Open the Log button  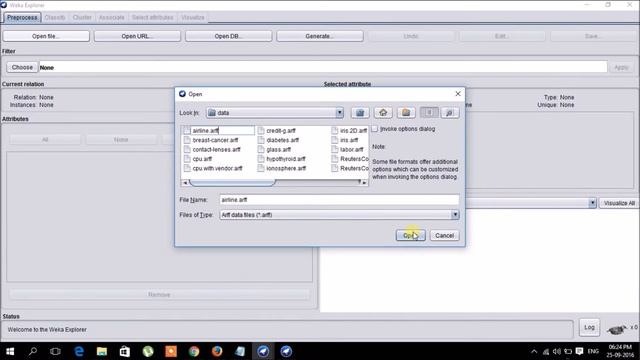point(589,327)
